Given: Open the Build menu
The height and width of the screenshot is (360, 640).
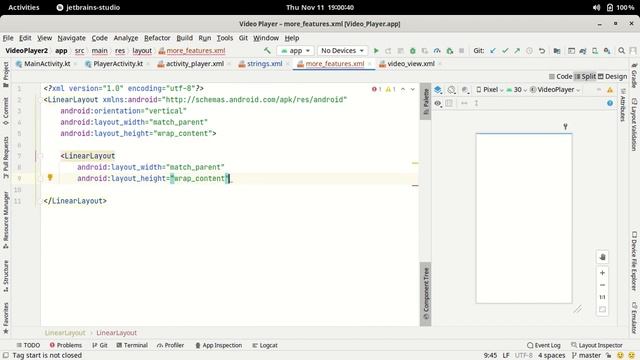Looking at the screenshot, I should click(x=184, y=38).
